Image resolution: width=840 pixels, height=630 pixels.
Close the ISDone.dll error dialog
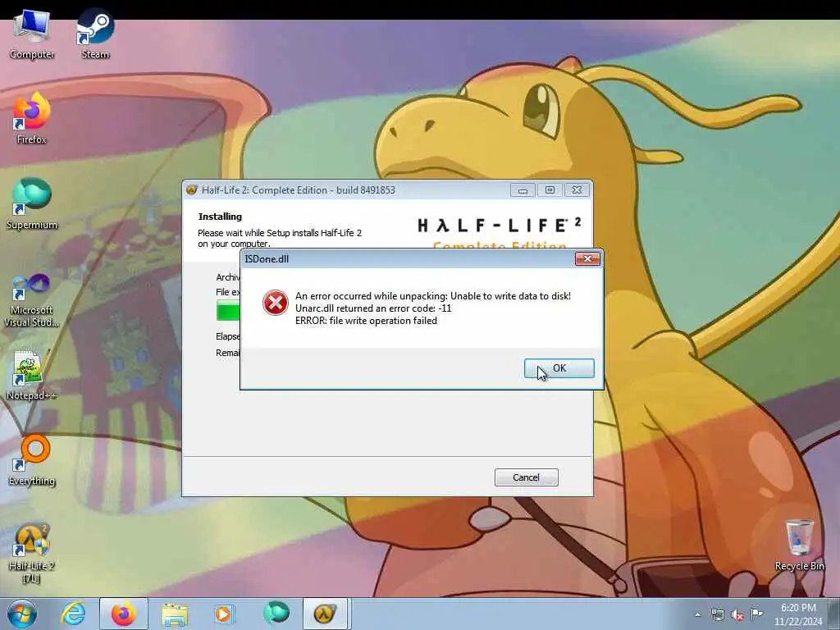click(x=587, y=258)
